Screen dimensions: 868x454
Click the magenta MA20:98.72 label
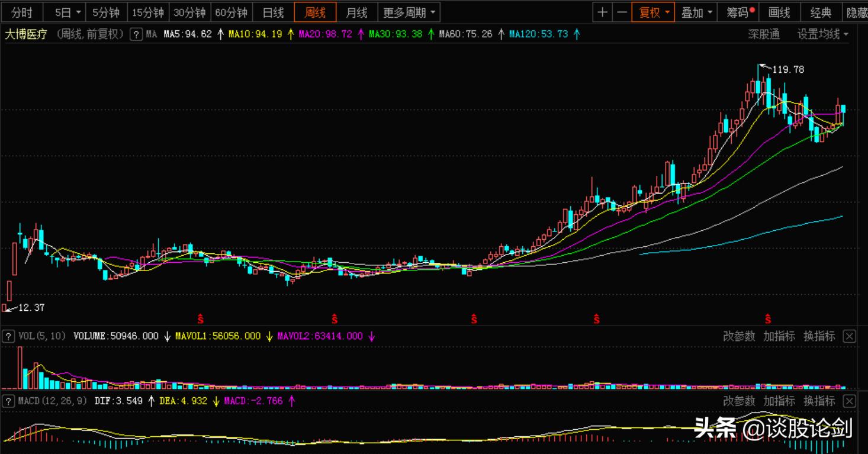coord(324,34)
